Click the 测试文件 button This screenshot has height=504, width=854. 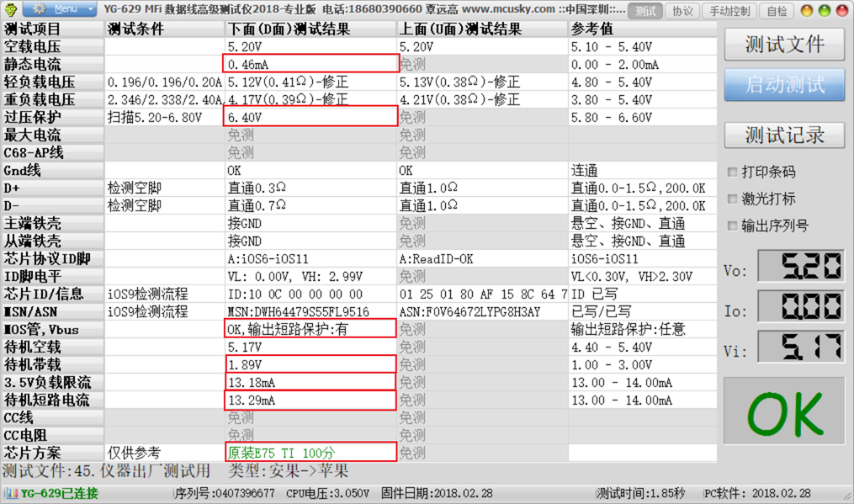(784, 45)
